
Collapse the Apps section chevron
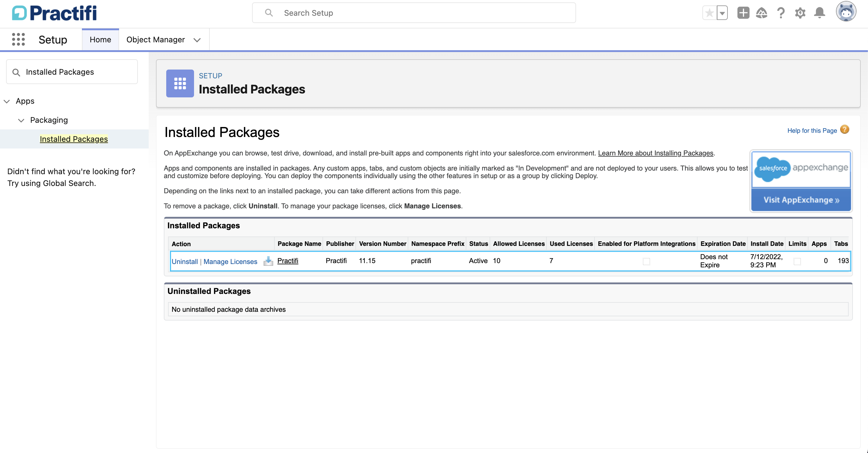click(x=7, y=101)
